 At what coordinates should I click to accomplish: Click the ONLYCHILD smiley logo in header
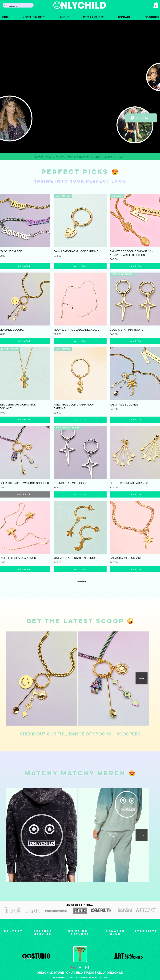[57, 5]
